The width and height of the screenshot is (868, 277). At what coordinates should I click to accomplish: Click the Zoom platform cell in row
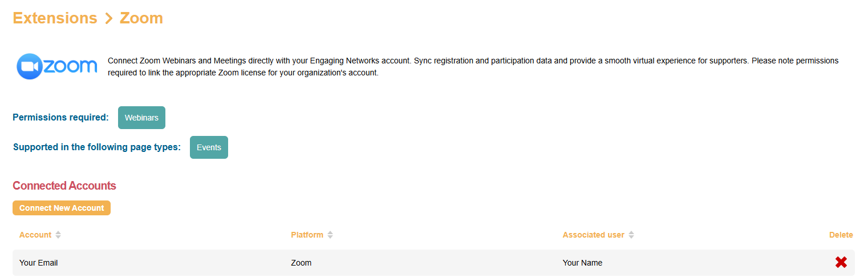301,263
